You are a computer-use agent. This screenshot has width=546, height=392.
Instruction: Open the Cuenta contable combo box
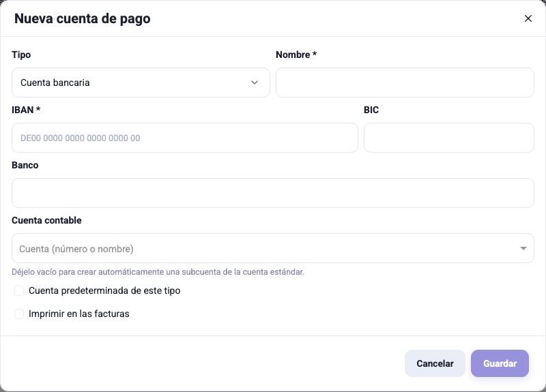[x=272, y=248]
